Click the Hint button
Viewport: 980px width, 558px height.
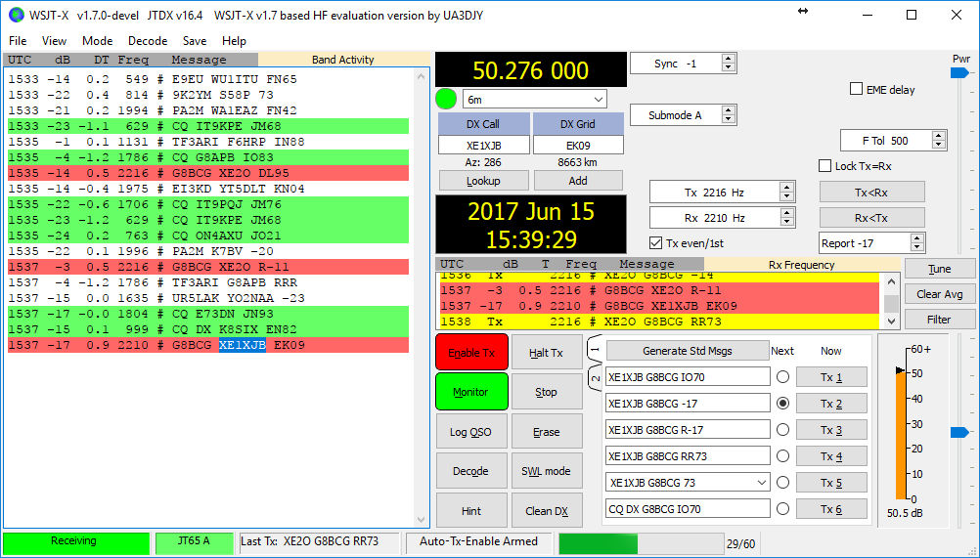pos(471,510)
